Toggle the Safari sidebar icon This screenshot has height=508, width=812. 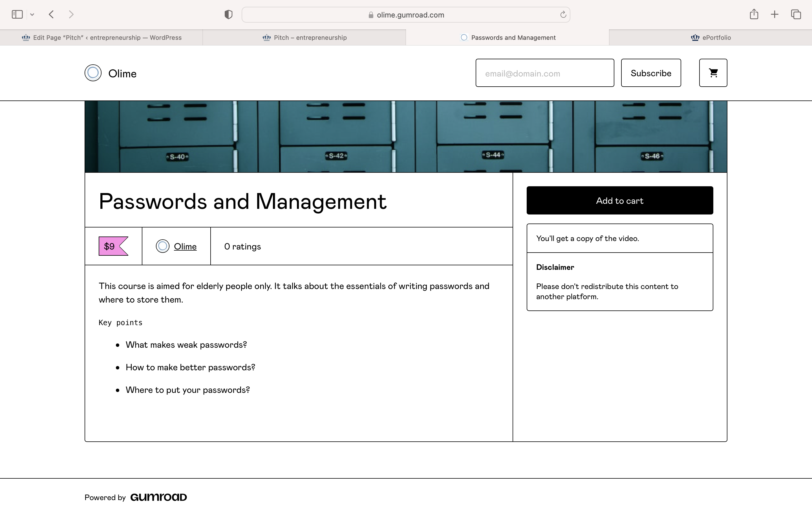17,14
